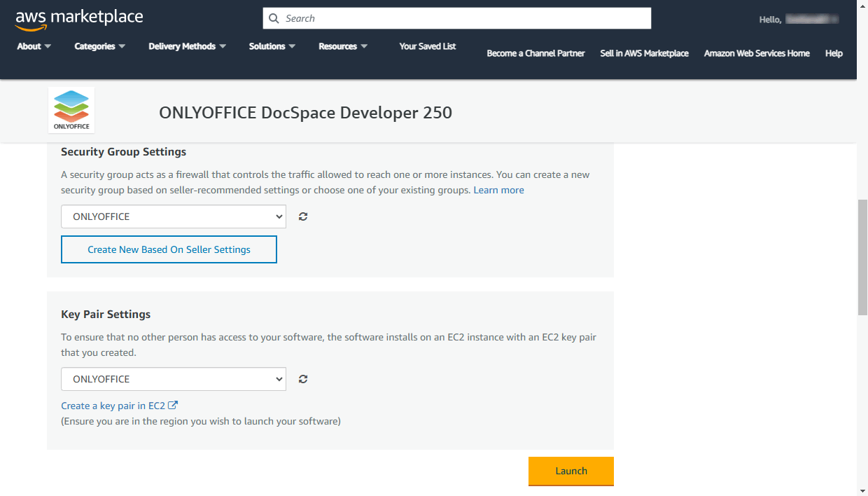Refresh the key pair list
This screenshot has height=496, width=868.
click(302, 378)
